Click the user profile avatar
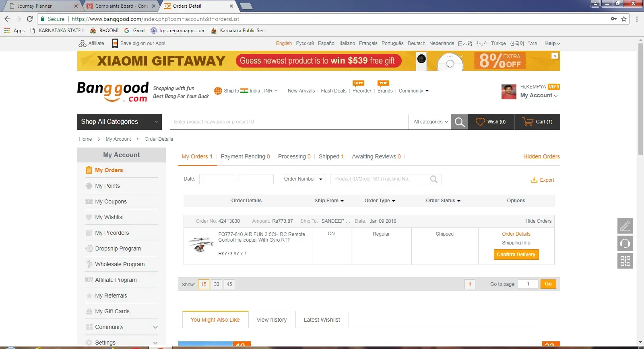Screen dimensions: 644x349 (x=509, y=92)
